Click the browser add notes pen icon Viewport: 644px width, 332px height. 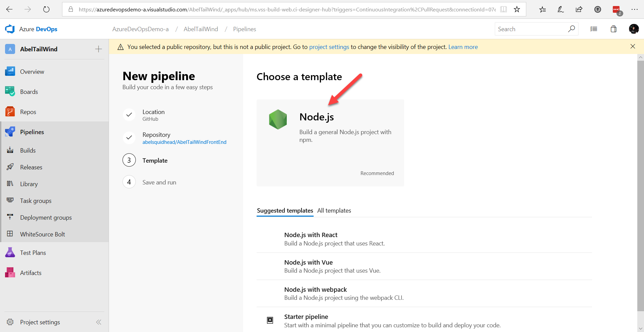click(x=561, y=9)
